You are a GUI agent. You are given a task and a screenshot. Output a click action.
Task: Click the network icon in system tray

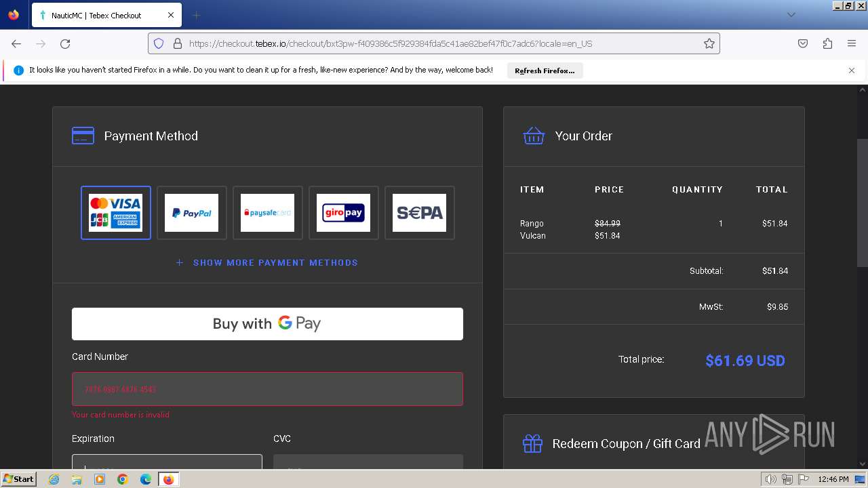pos(787,479)
